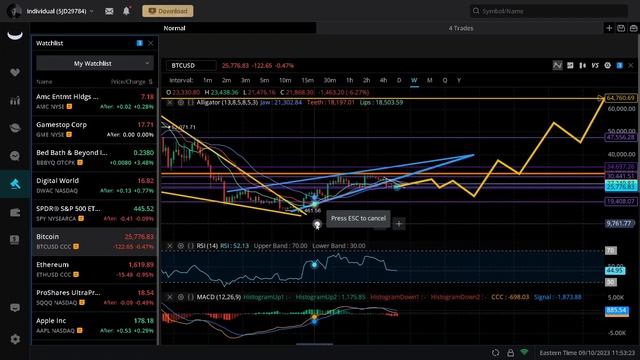Open the MACD indicator's braces settings icon
640x360 pixels.
point(191,297)
